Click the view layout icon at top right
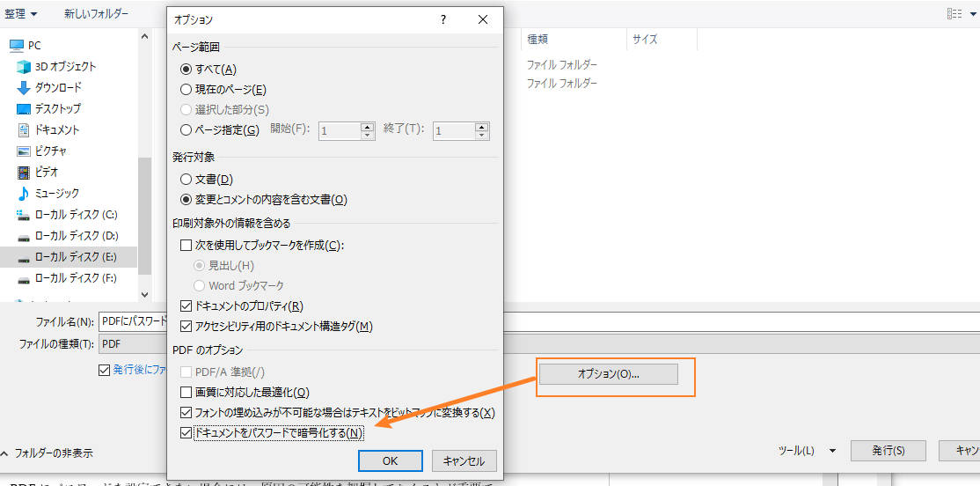980x486 pixels. click(954, 14)
